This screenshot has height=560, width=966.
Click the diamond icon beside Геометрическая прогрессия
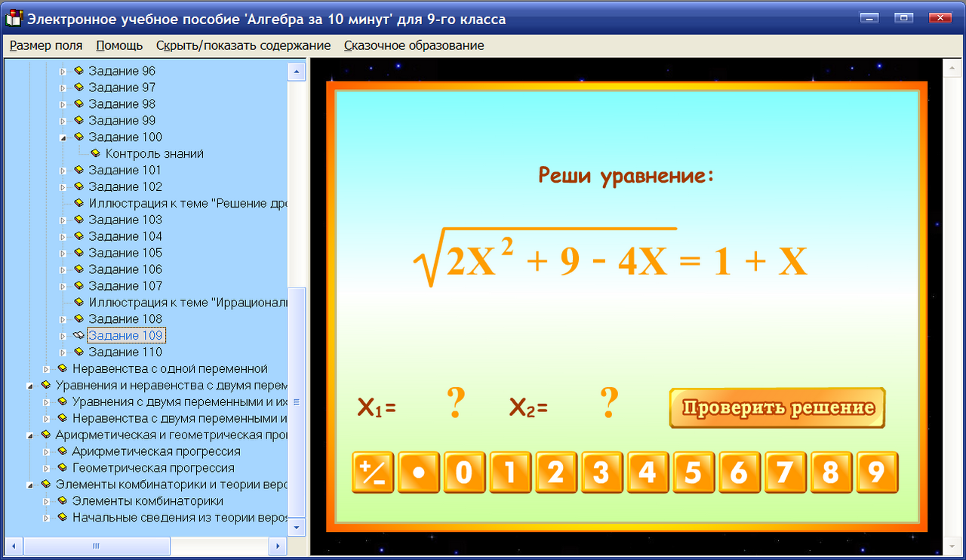[x=63, y=468]
